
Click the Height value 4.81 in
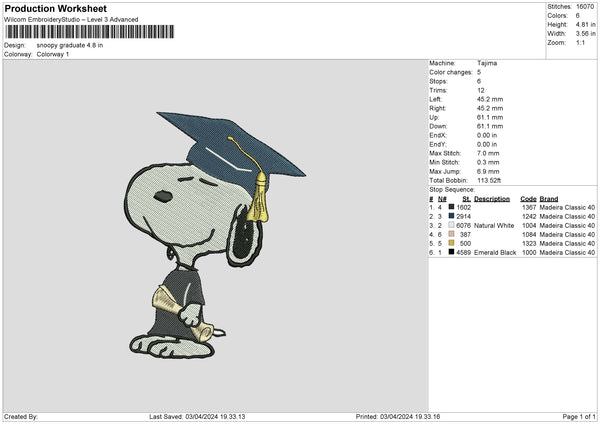tap(585, 24)
